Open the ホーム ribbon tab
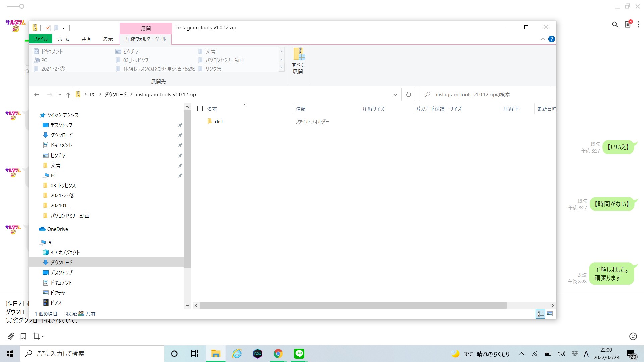The width and height of the screenshot is (644, 362). [63, 39]
